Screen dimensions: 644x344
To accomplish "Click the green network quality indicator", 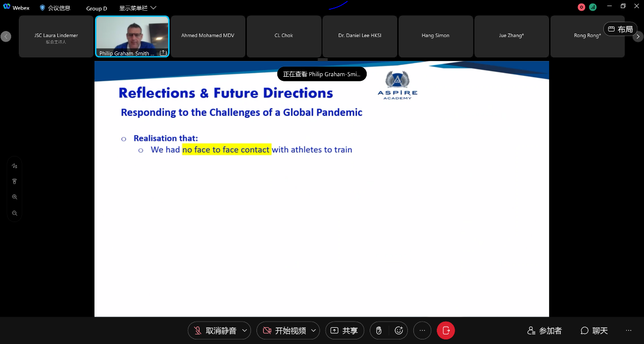I will pyautogui.click(x=593, y=7).
